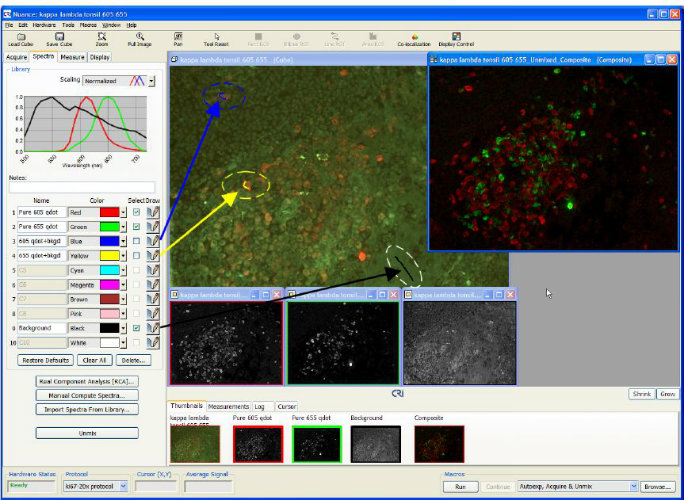684x500 pixels.
Task: Open the Macros dropdown showing Autoexp, Acquire & Unmix
Action: click(633, 486)
